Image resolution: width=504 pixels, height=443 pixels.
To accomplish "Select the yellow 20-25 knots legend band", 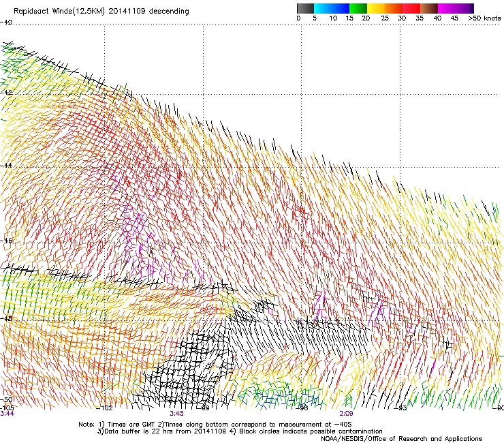I will pyautogui.click(x=376, y=8).
